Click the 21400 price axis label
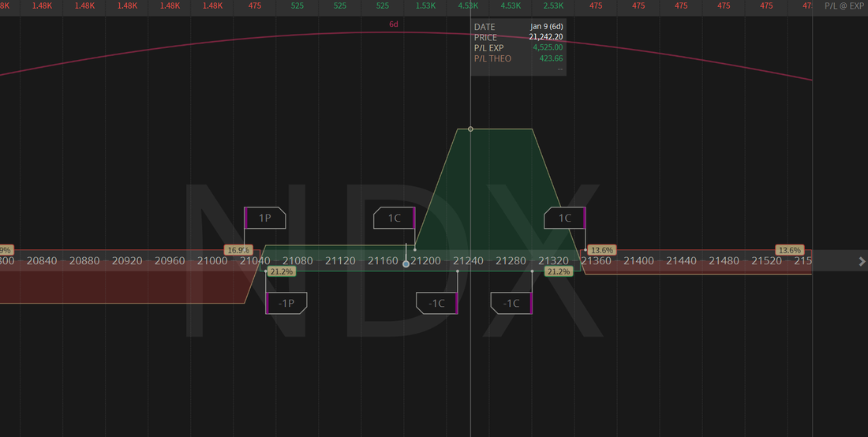The width and height of the screenshot is (868, 437). pyautogui.click(x=638, y=260)
